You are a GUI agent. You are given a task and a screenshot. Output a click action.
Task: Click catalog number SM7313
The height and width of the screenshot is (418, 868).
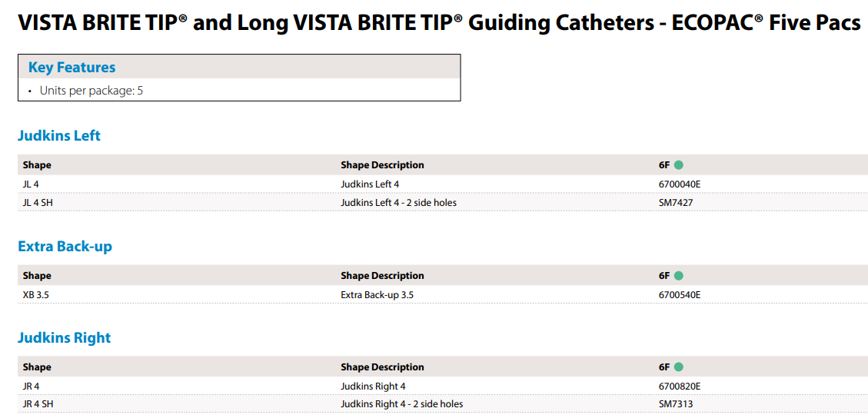click(x=673, y=404)
